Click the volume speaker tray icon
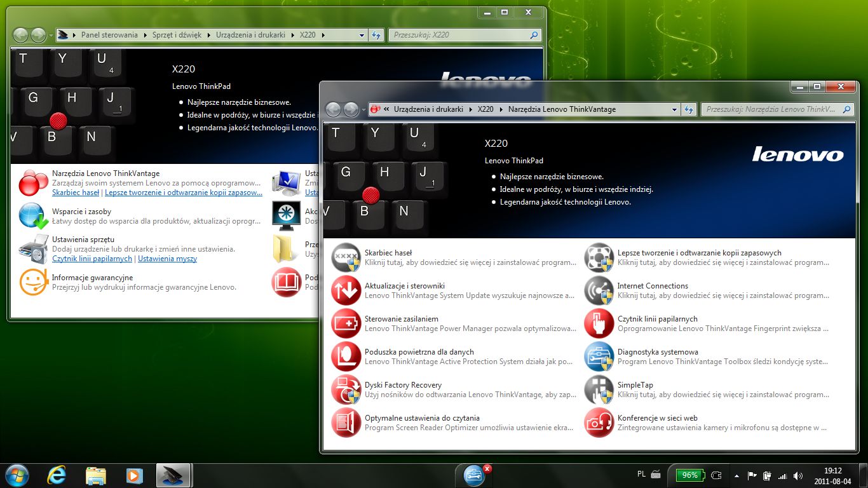868x488 pixels. pos(798,475)
